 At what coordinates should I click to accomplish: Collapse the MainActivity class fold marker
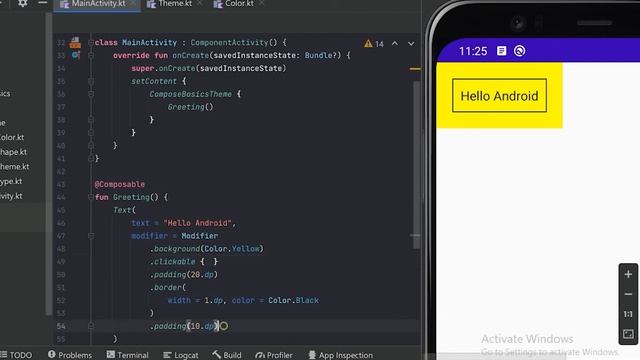91,42
